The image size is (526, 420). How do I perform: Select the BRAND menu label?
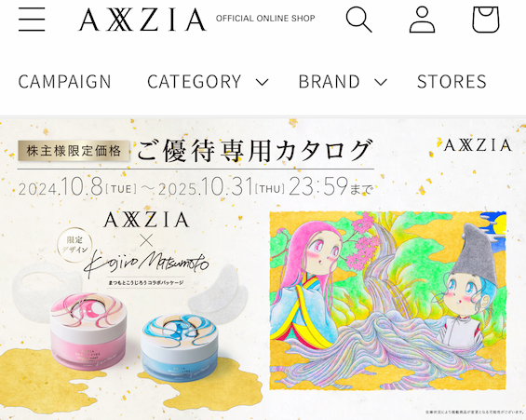[x=329, y=82]
